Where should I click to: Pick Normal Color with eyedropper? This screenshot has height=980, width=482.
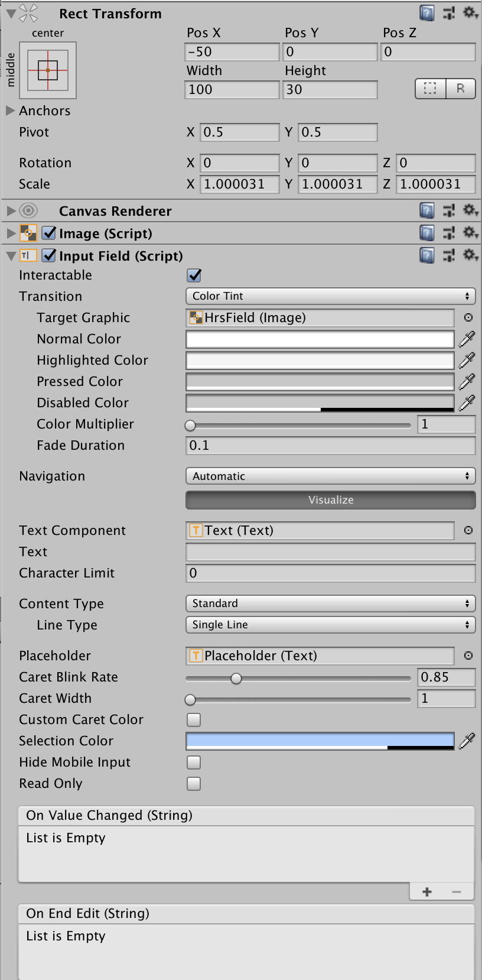tap(467, 339)
